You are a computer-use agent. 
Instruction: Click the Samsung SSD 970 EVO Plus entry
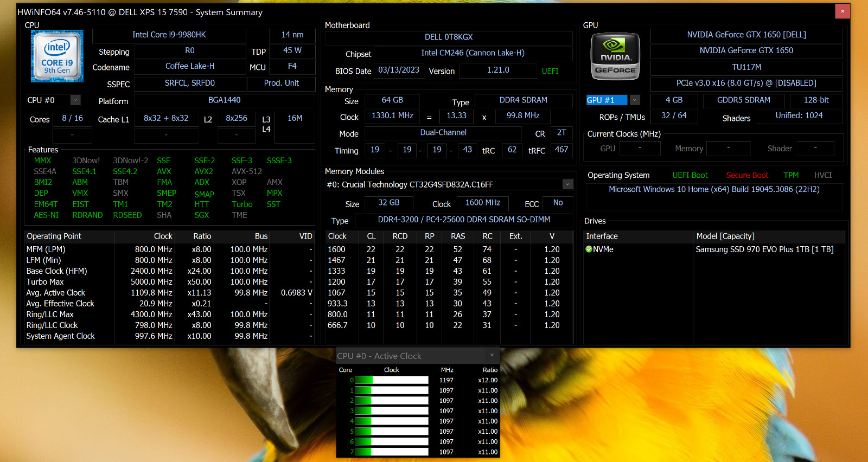pos(764,249)
